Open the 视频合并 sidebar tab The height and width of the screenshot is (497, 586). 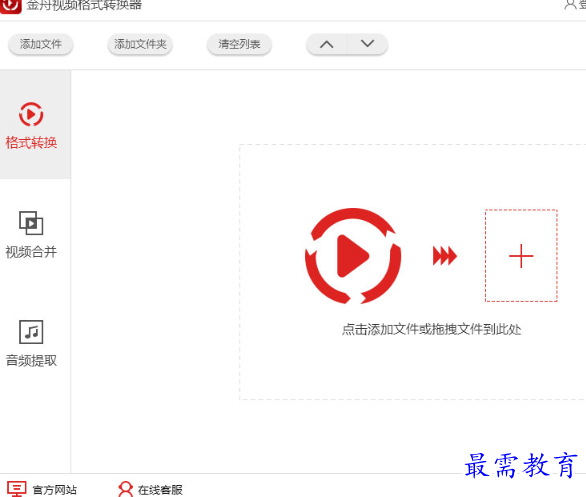coord(31,234)
